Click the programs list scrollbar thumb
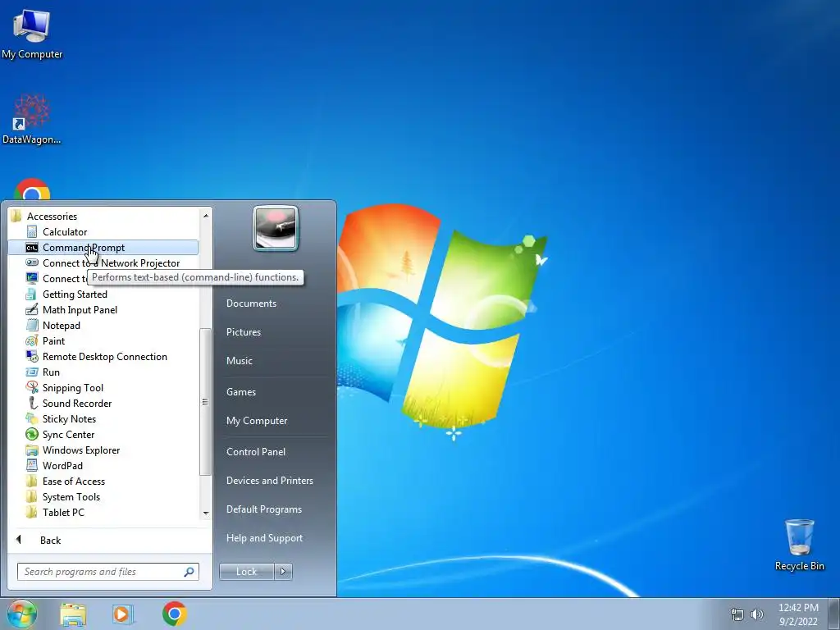The image size is (840, 630). (205, 402)
